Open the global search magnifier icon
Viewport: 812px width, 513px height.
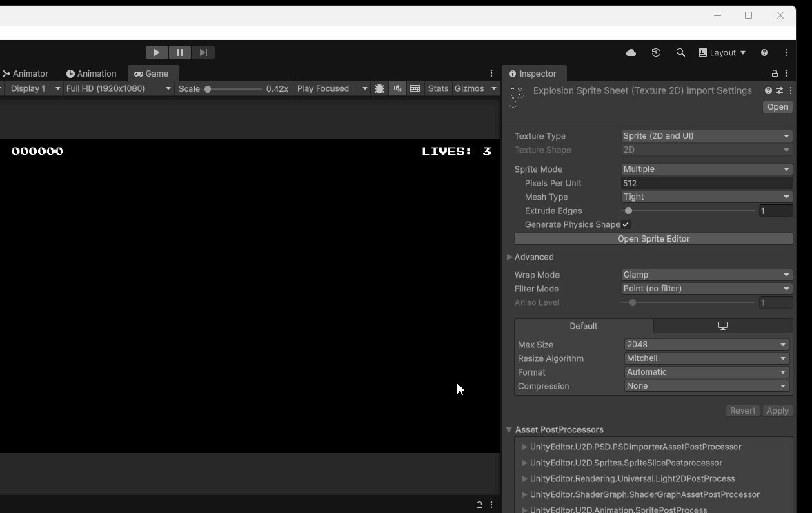pyautogui.click(x=680, y=52)
